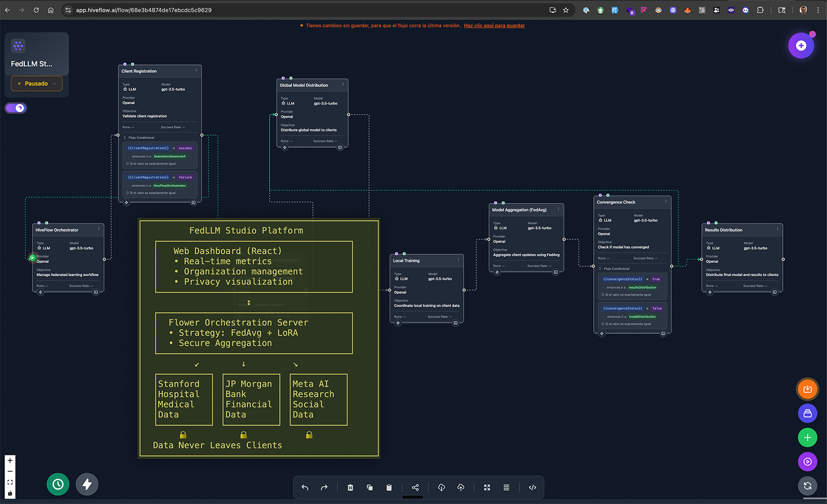Open the Results Distribution node three-dot menu
Image resolution: width=827 pixels, height=504 pixels.
777,229
